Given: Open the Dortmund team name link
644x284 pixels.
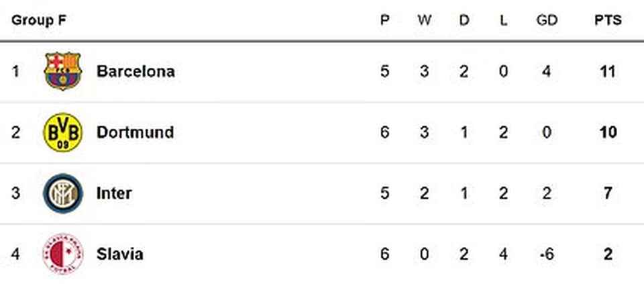Looking at the screenshot, I should point(135,132).
